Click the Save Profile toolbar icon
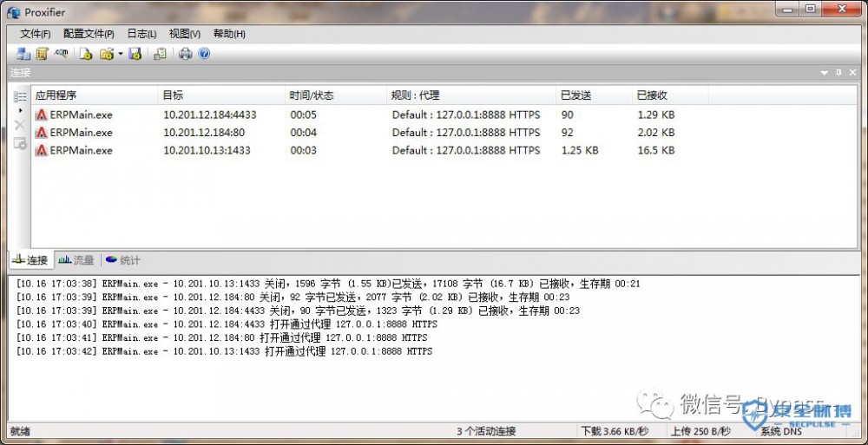The height and width of the screenshot is (445, 868). pos(135,54)
